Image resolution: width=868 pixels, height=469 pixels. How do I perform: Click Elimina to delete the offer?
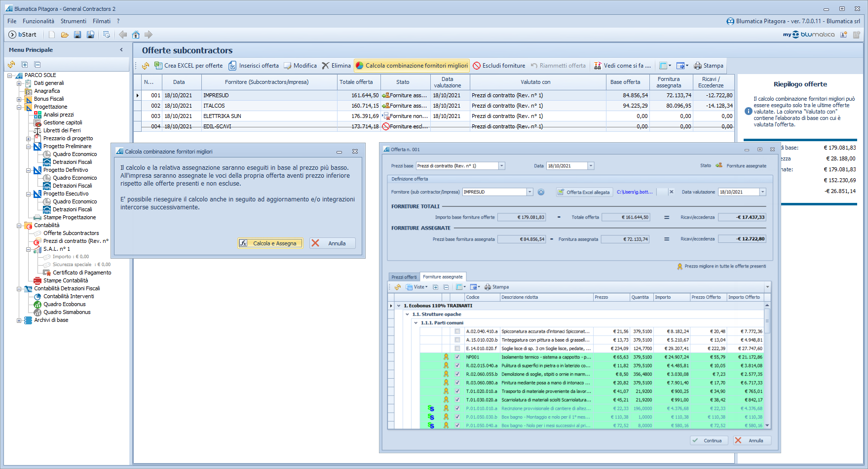tap(336, 66)
